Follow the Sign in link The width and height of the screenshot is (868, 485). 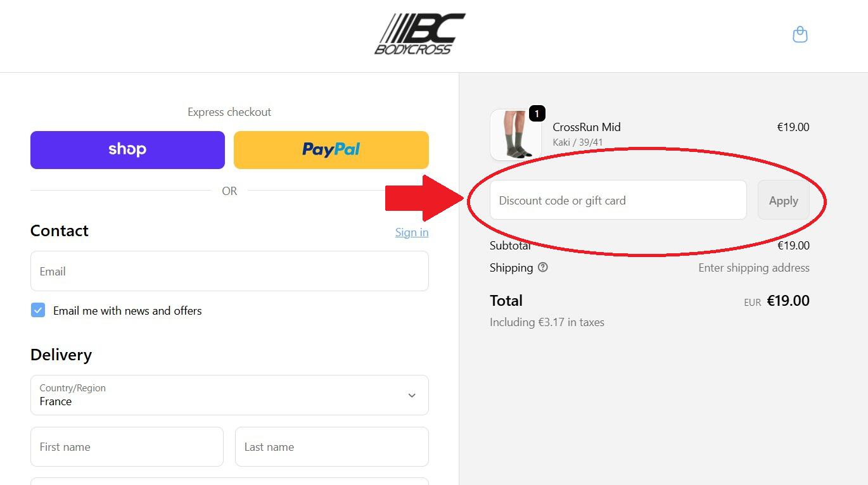point(412,232)
